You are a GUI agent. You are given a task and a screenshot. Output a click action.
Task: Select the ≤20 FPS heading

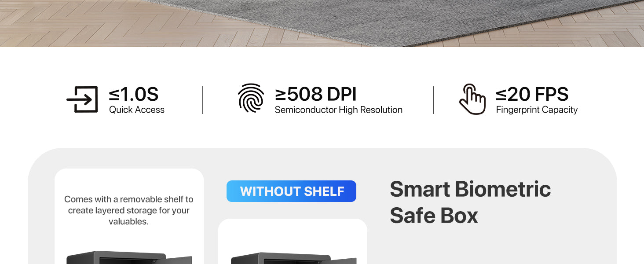532,94
